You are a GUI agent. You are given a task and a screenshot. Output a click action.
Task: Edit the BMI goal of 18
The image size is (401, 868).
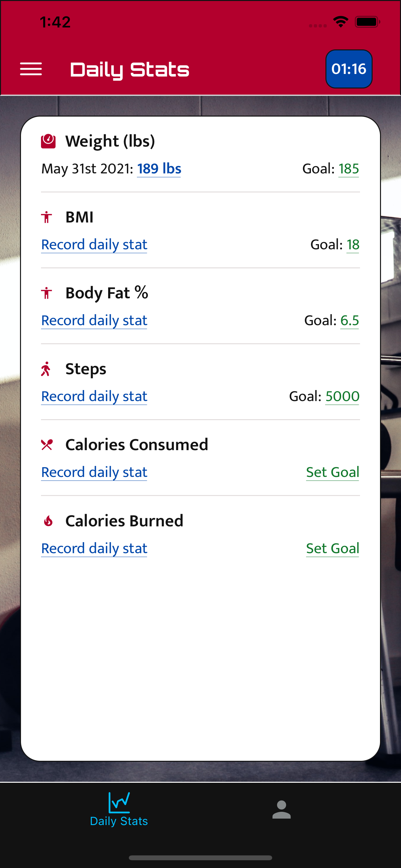[353, 244]
